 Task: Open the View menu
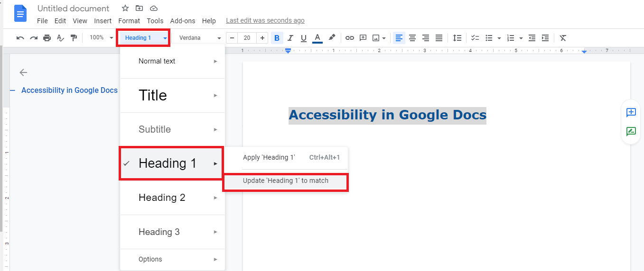coord(80,21)
